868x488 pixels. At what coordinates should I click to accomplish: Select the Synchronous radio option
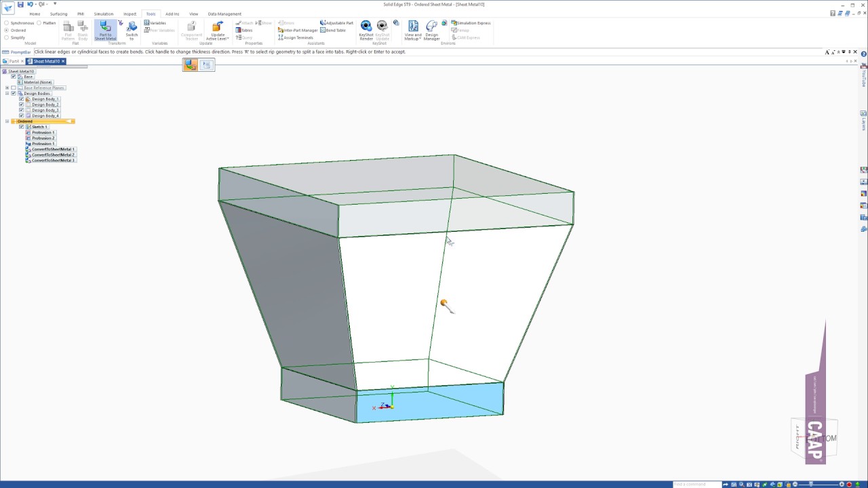click(x=19, y=23)
